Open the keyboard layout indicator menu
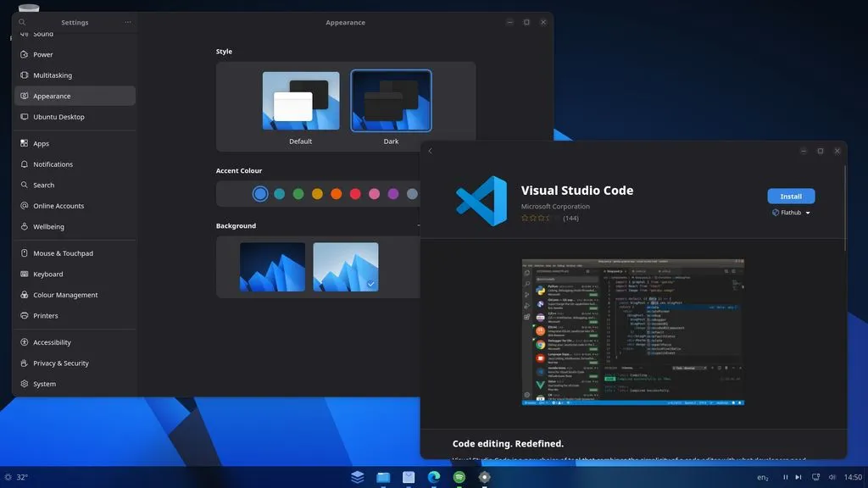The height and width of the screenshot is (488, 868). tap(761, 476)
